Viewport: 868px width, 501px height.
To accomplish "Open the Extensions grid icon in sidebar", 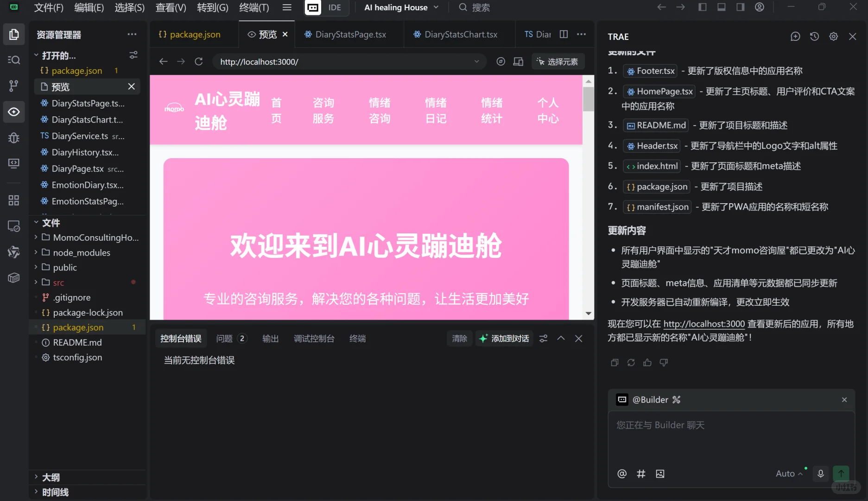I will tap(14, 200).
